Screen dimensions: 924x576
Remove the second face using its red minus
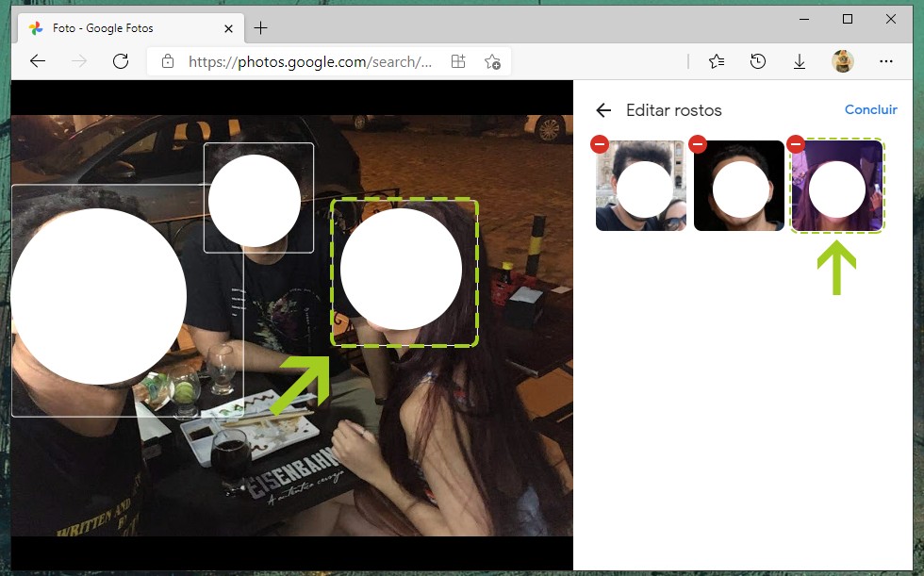(x=698, y=144)
